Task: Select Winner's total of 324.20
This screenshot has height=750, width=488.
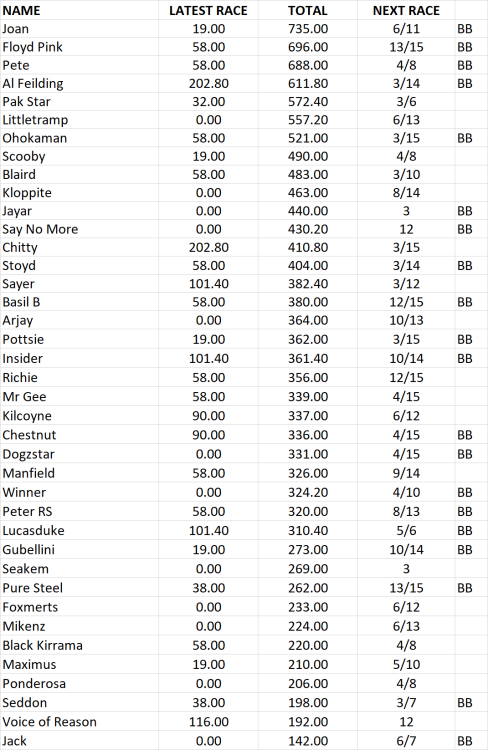Action: (x=308, y=492)
